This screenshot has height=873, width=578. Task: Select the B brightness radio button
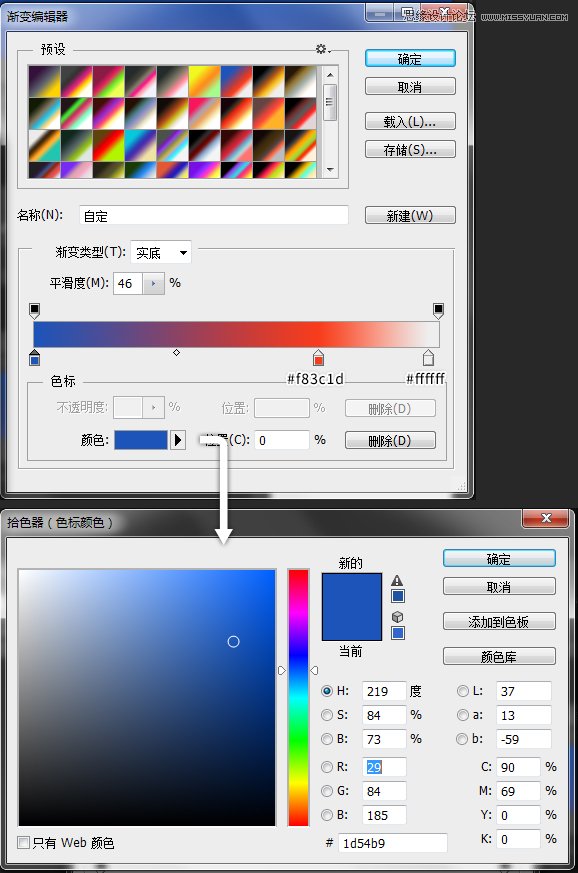click(327, 739)
